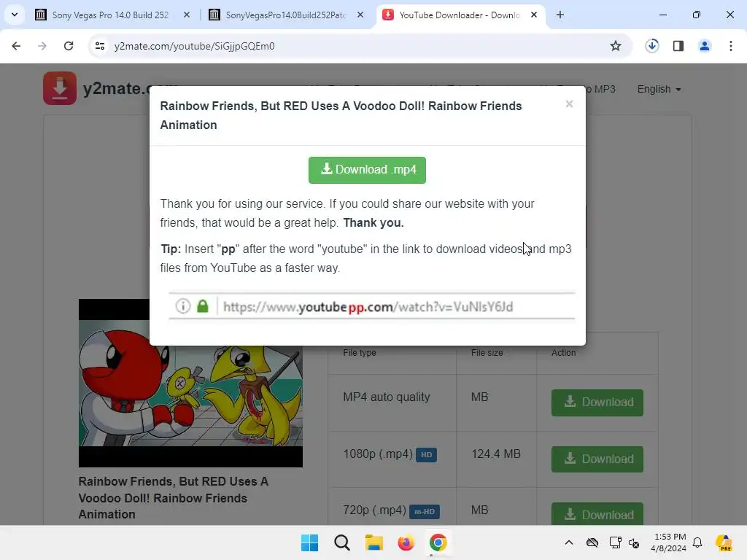747x560 pixels.
Task: Bookmark this page with the star icon
Action: [x=616, y=46]
